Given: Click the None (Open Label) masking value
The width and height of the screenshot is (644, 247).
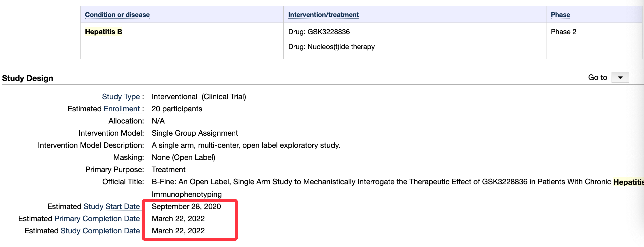Looking at the screenshot, I should (183, 157).
